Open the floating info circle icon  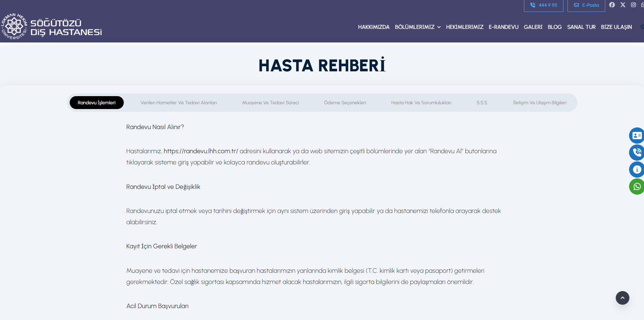click(x=637, y=170)
